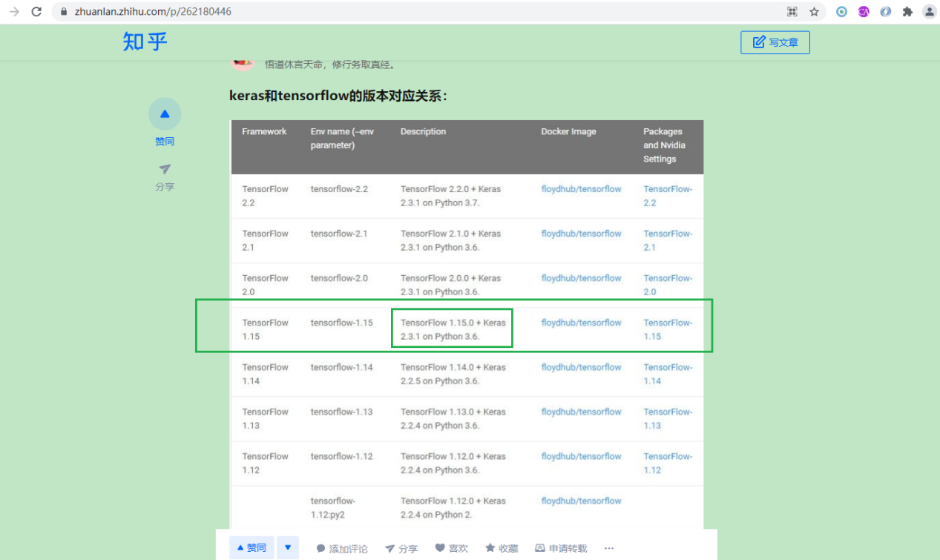Click the browser forward arrow

pos(14,12)
